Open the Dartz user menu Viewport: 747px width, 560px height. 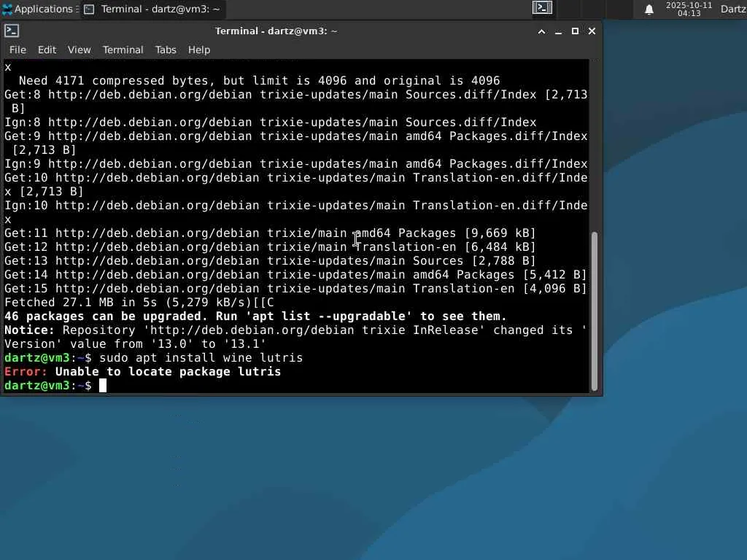pos(733,9)
